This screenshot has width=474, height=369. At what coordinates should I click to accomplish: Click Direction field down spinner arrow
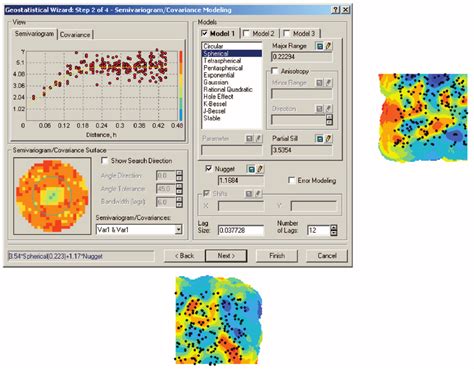(x=329, y=122)
